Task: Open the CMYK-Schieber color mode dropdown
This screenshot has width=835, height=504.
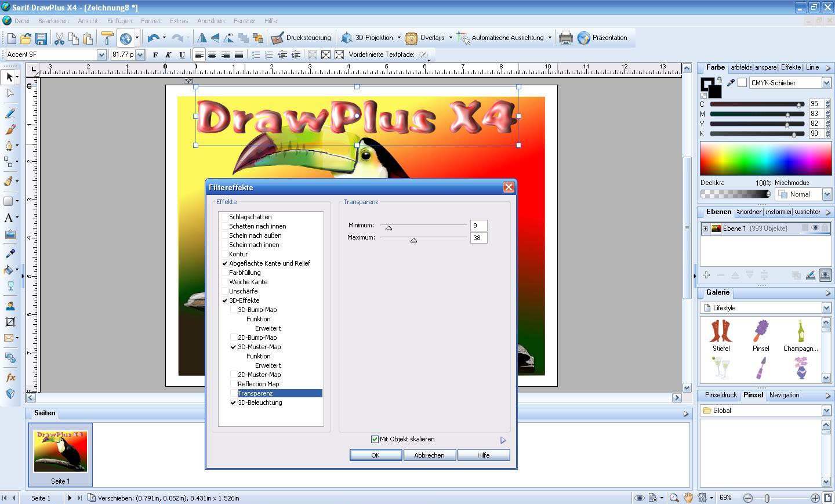Action: click(x=826, y=83)
